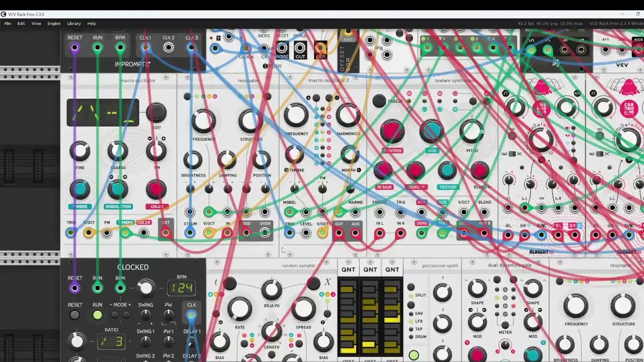Click the random sampler SPREAD knob
The height and width of the screenshot is (362, 644).
(x=303, y=309)
